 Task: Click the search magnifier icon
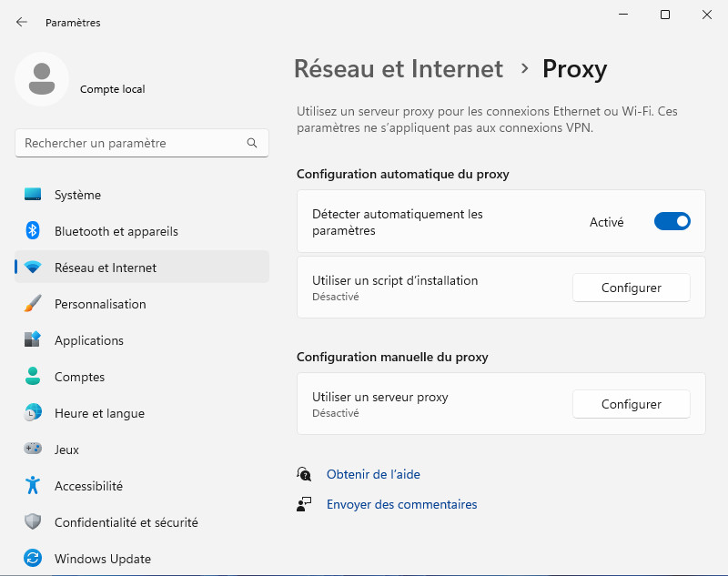(x=251, y=143)
